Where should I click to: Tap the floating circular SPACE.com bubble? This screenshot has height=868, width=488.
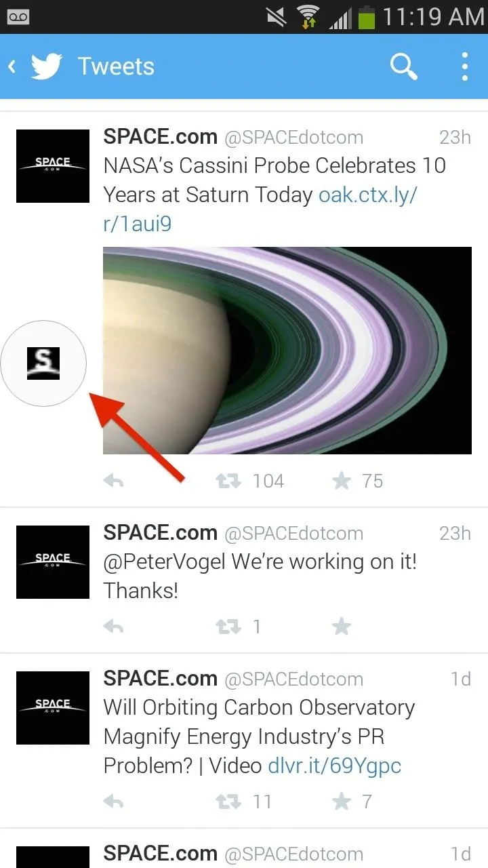click(43, 363)
